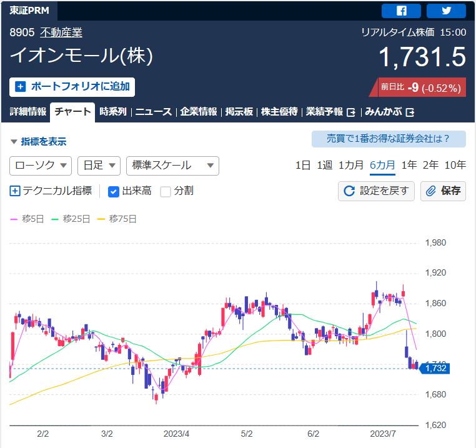Click the 移25日 moving average legend
Viewport: 476px width, 448px height.
[x=71, y=219]
